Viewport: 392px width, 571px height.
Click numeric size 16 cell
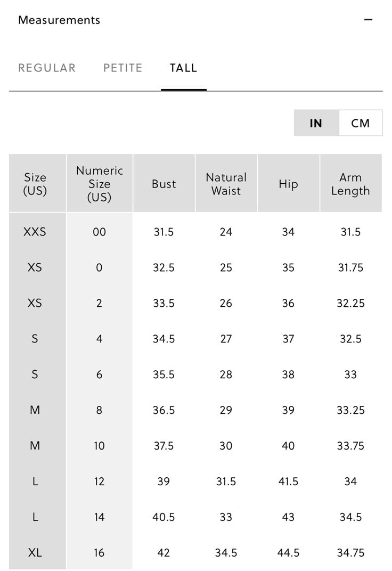100,553
